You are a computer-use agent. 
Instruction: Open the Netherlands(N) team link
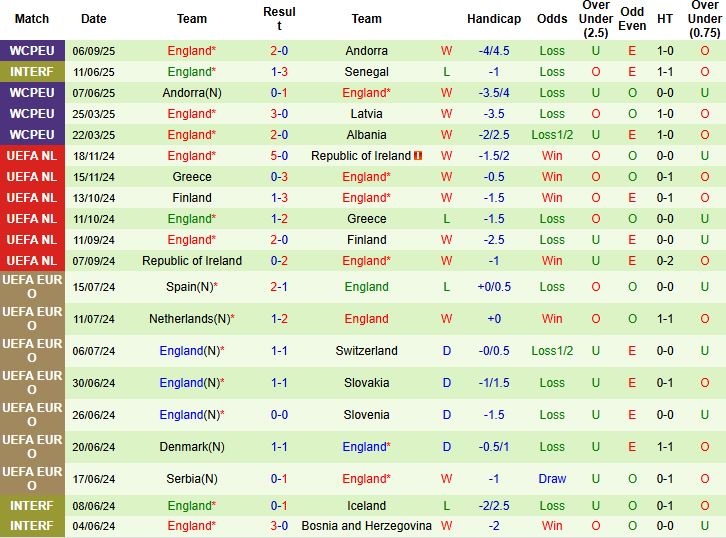tap(190, 319)
